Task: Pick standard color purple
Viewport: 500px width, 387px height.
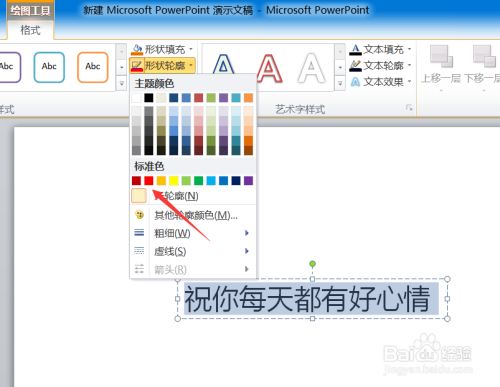Action: (x=248, y=181)
